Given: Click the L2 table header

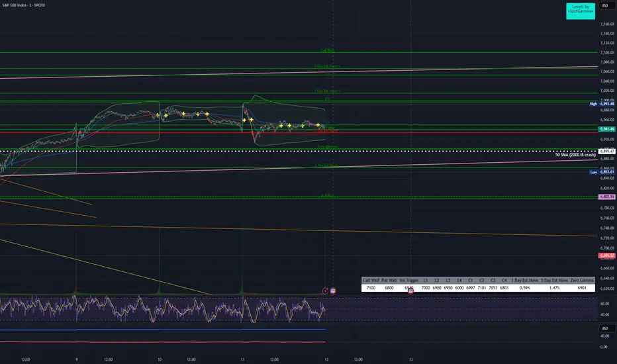Looking at the screenshot, I should point(437,280).
